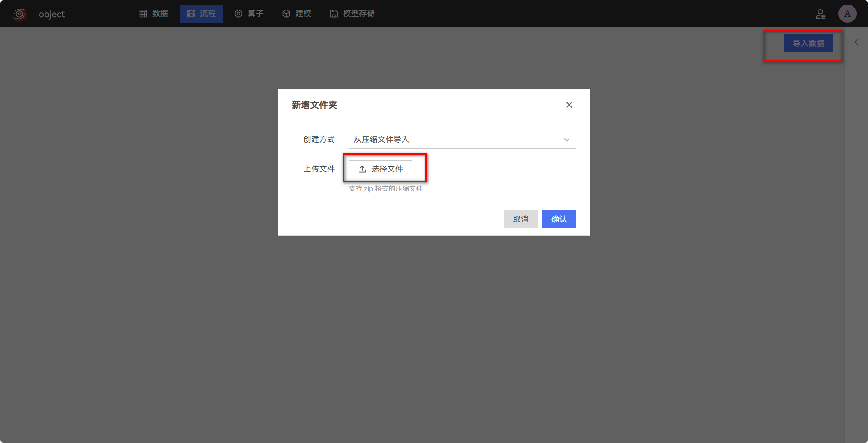
Task: Close the 新增文件夹 dialog
Action: coord(569,105)
